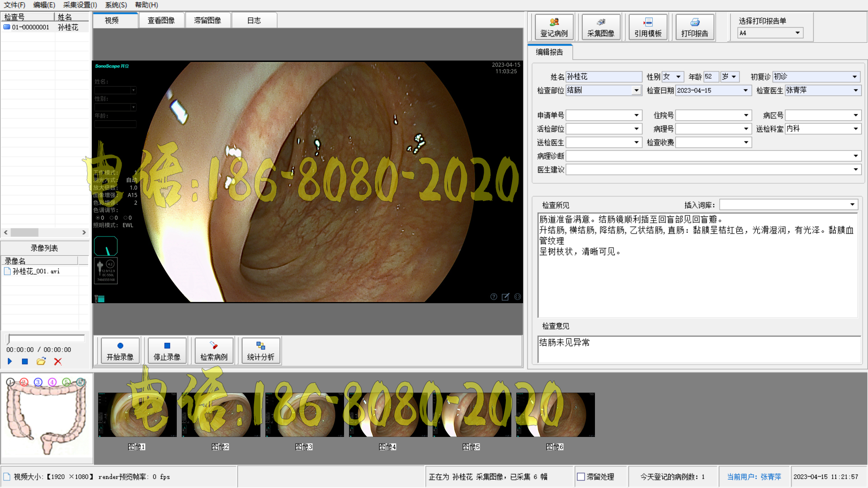This screenshot has height=488, width=868.
Task: Click the 打印报告 print report icon
Action: pyautogui.click(x=694, y=22)
